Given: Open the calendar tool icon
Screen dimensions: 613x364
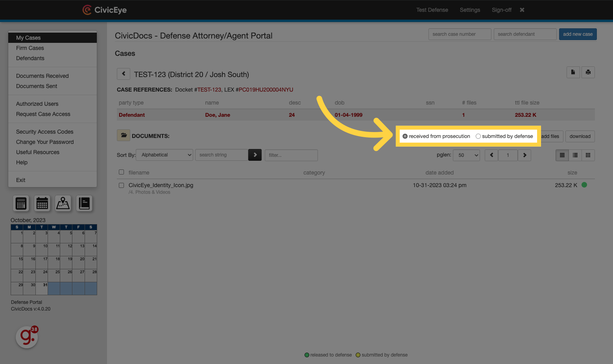Looking at the screenshot, I should [x=42, y=203].
